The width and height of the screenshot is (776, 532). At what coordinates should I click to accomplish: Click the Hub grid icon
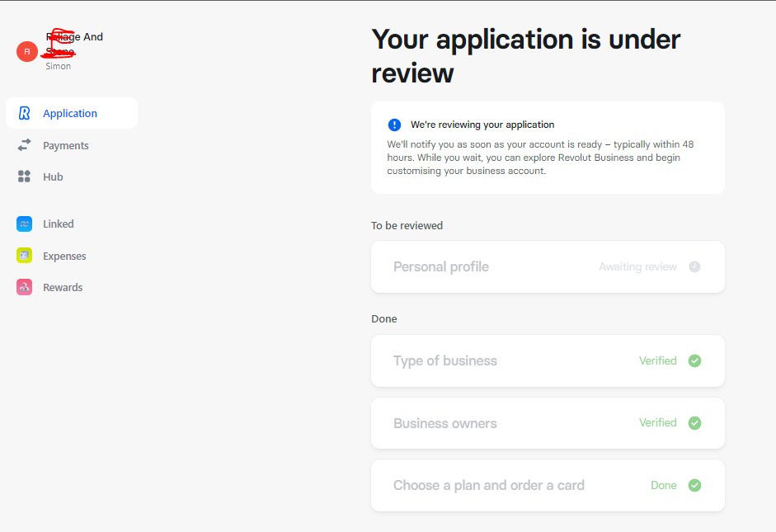25,177
